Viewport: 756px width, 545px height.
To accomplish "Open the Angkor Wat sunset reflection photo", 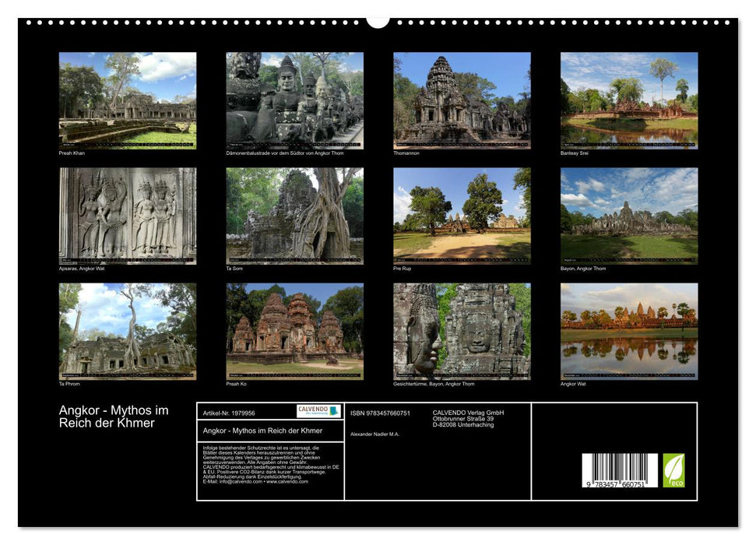I will point(628,333).
